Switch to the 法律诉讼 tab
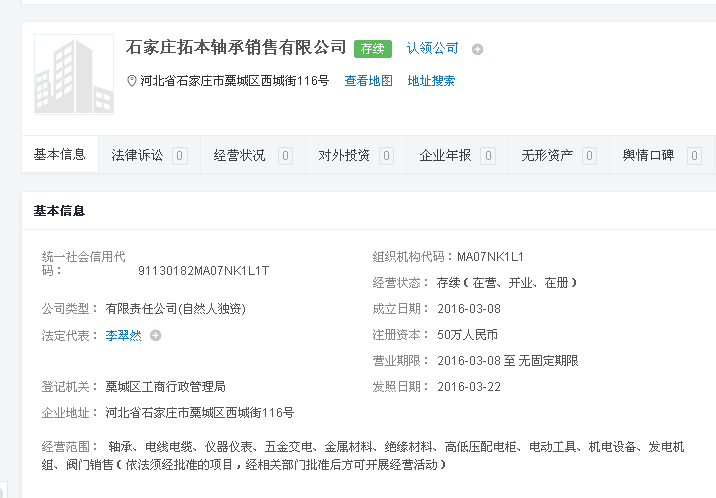 coord(138,156)
